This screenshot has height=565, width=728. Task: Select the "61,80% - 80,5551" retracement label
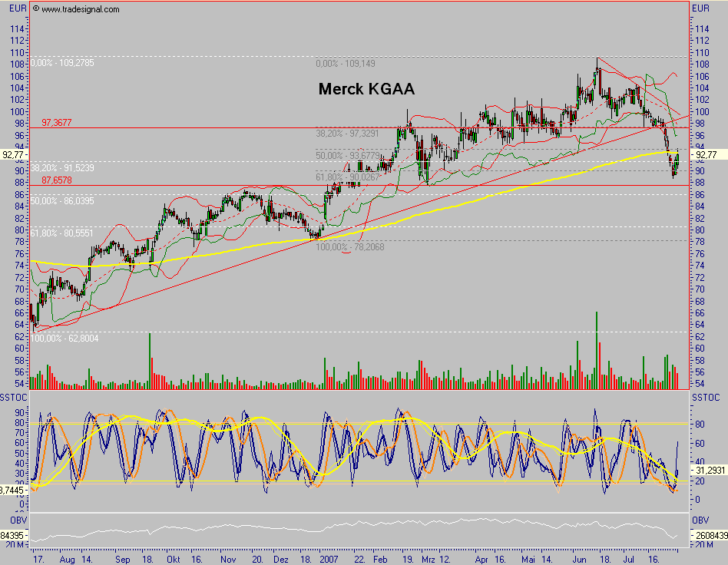(62, 233)
